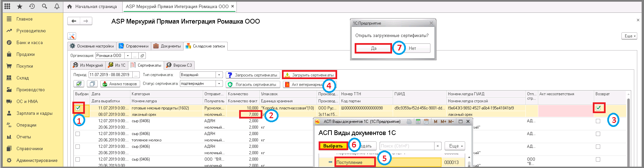This screenshot has width=644, height=168.
Task: Uncheck Возврат for готовые мясные продукты row
Action: click(598, 108)
